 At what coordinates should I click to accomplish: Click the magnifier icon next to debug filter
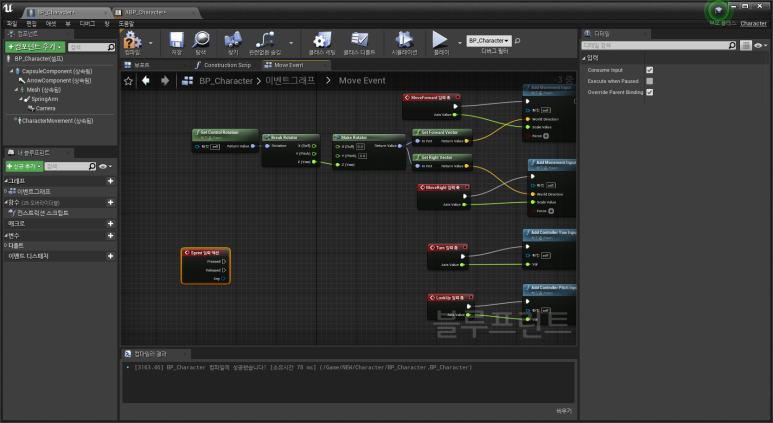point(517,41)
